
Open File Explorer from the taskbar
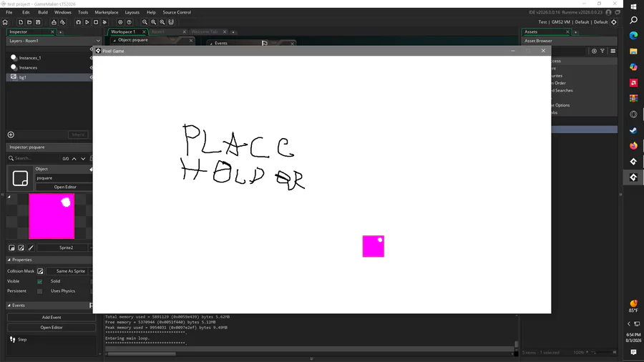633,52
